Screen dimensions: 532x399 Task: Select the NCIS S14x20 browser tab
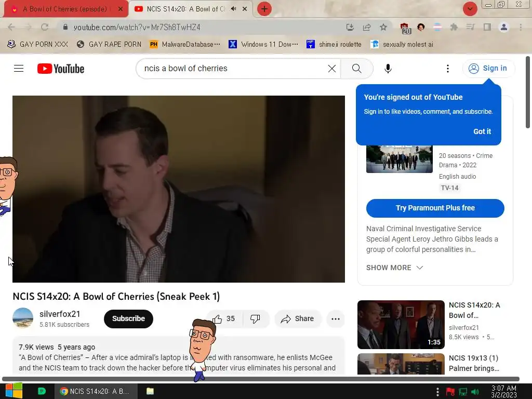(185, 9)
